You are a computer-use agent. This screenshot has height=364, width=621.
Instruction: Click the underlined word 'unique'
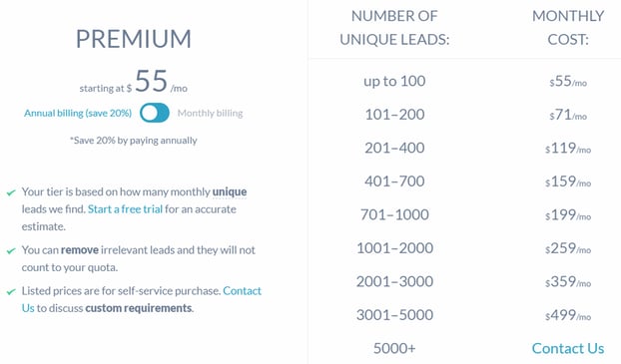[230, 191]
